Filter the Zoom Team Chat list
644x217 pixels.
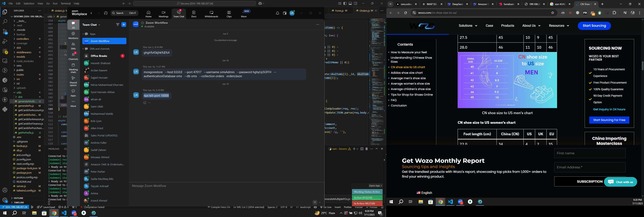tap(118, 25)
